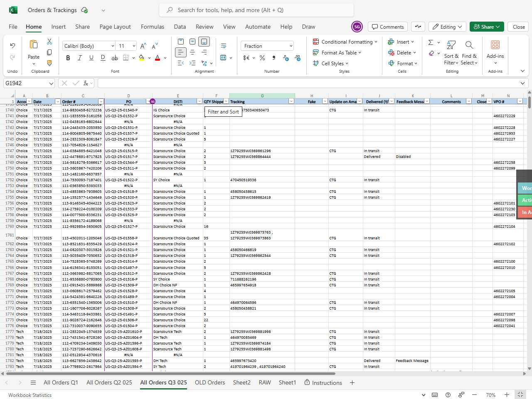Switch to All Orders Q2 025 sheet
Image resolution: width=532 pixels, height=399 pixels.
point(109,382)
